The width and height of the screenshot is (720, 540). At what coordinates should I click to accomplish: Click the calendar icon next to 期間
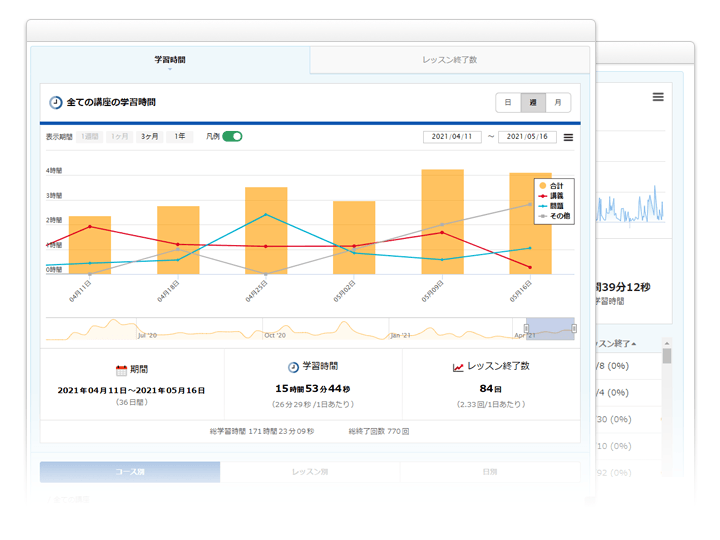[x=121, y=370]
